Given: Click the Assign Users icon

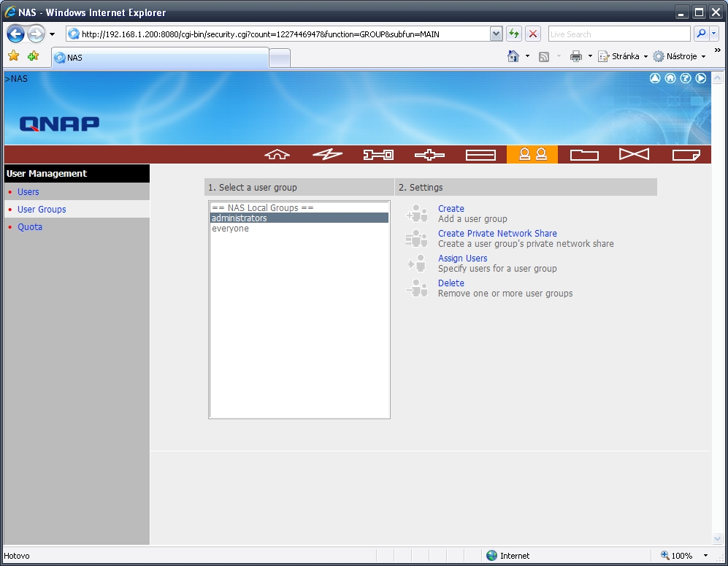Looking at the screenshot, I should (417, 263).
